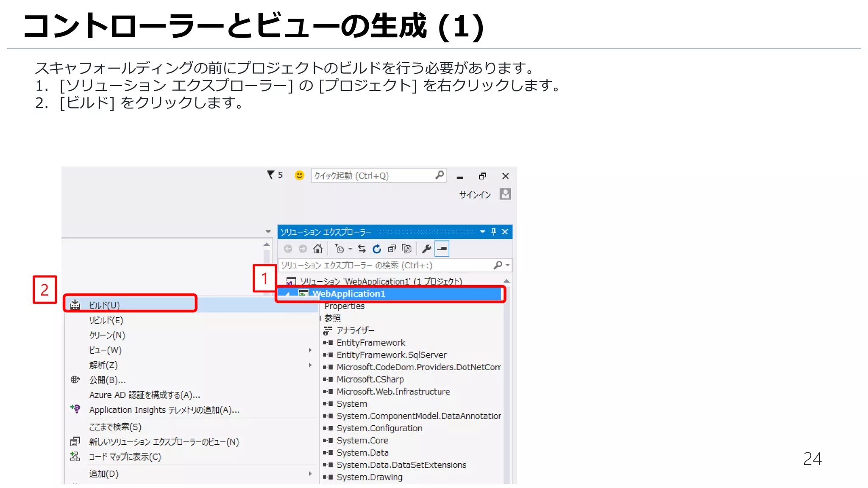
Task: Restore down the Visual Studio window
Action: coord(482,176)
